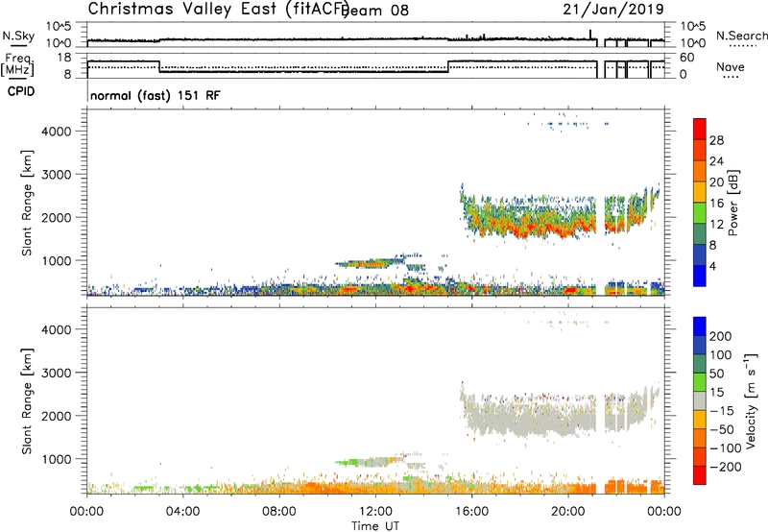Click the 'Freq. [MHz]' axis label
Image resolution: width=768 pixels, height=532 pixels.
click(18, 65)
